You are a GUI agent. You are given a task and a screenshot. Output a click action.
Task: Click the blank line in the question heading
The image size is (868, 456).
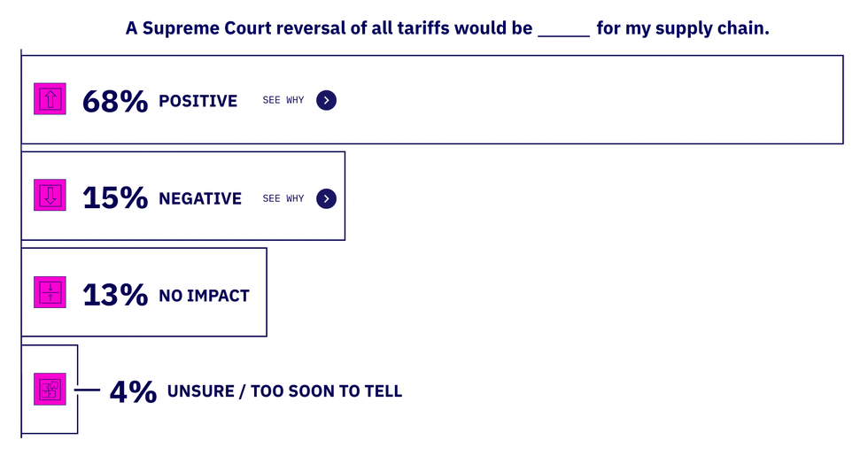(x=563, y=32)
